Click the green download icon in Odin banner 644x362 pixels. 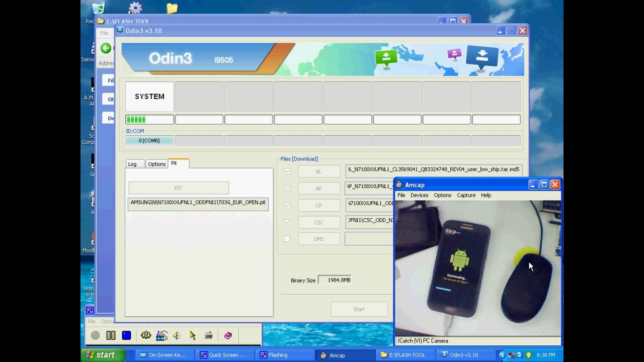click(x=386, y=58)
